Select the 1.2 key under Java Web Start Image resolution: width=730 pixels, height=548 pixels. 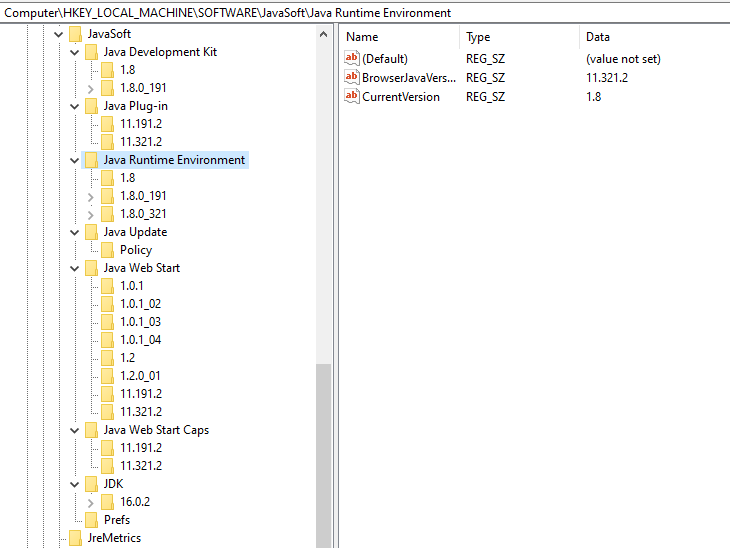(128, 358)
